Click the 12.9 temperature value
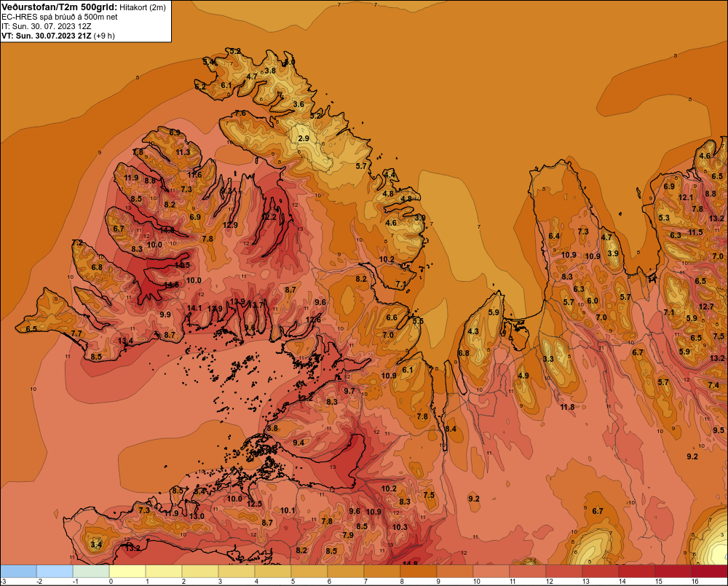 (x=230, y=225)
